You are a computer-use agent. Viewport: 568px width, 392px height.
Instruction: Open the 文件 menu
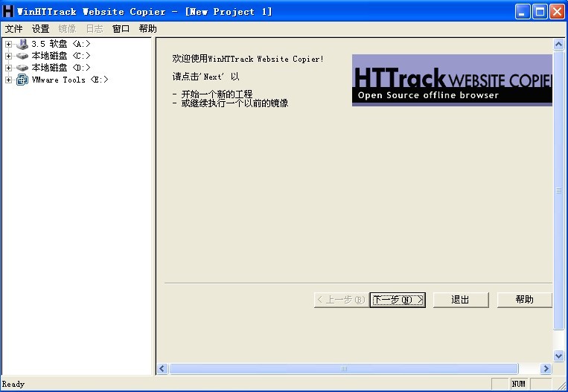(x=13, y=28)
